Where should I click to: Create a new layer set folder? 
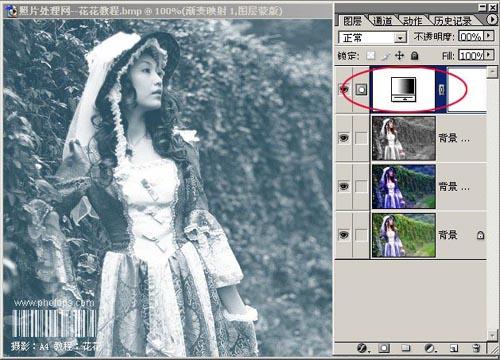coord(406,348)
